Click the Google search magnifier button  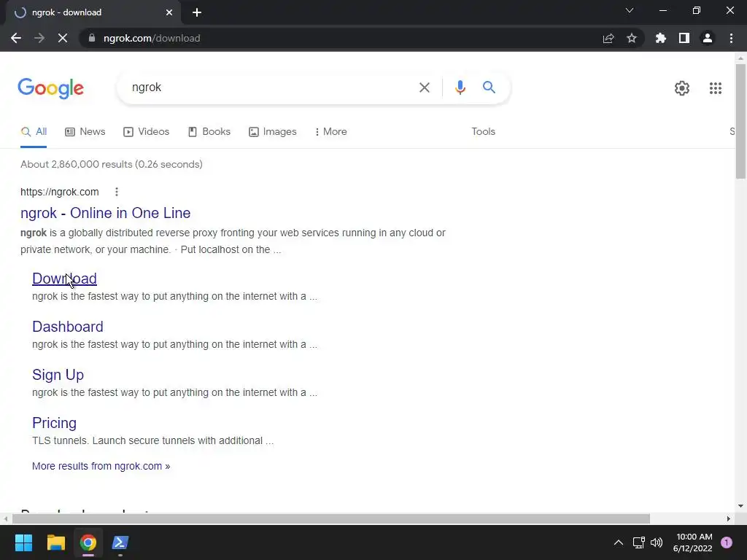(x=489, y=87)
